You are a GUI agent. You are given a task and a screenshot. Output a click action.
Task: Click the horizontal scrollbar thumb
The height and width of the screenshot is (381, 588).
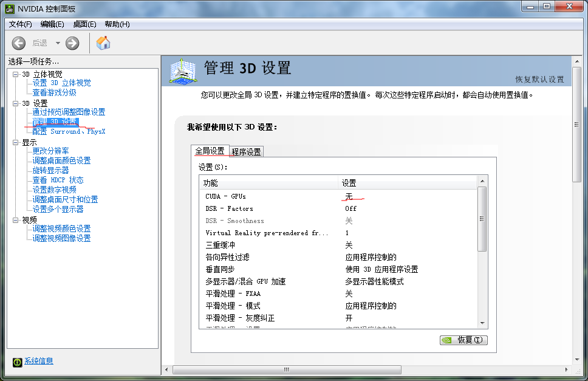(x=287, y=369)
